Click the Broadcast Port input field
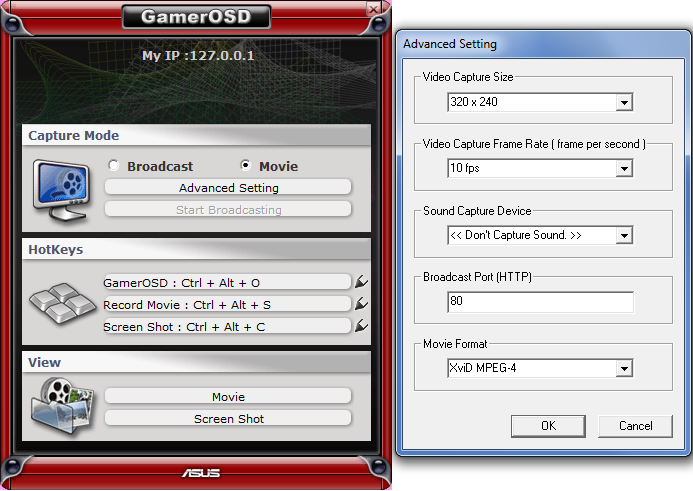 point(540,302)
